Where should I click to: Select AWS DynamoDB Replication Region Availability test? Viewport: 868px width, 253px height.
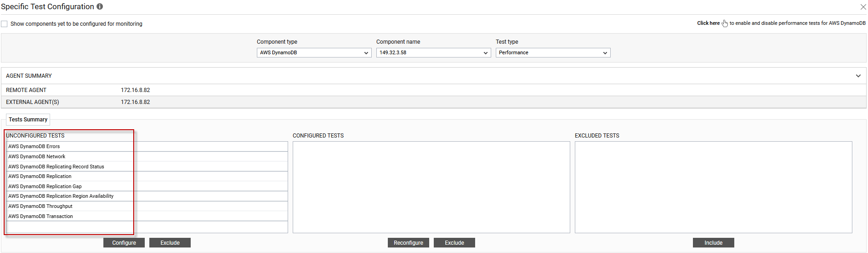pos(147,196)
